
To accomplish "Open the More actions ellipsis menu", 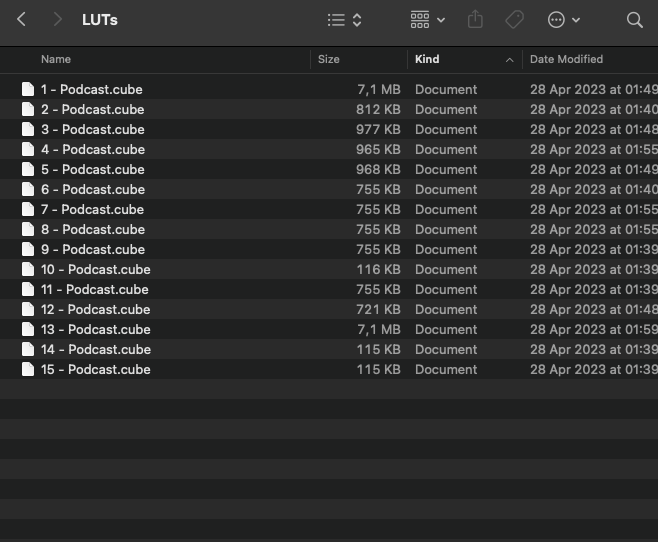I will pos(564,20).
